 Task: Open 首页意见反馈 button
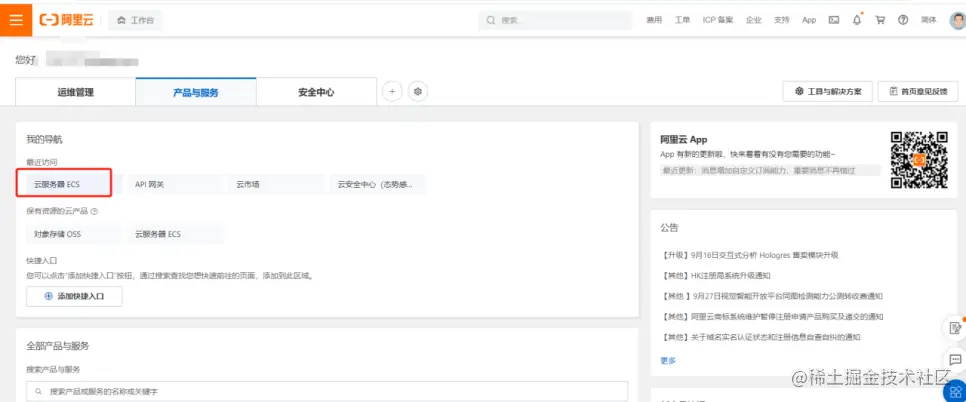(918, 92)
